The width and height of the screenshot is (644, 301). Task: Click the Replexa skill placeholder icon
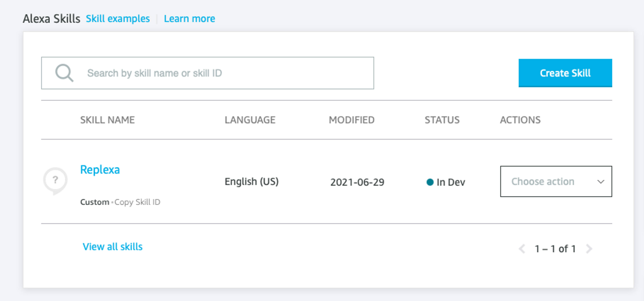(55, 180)
